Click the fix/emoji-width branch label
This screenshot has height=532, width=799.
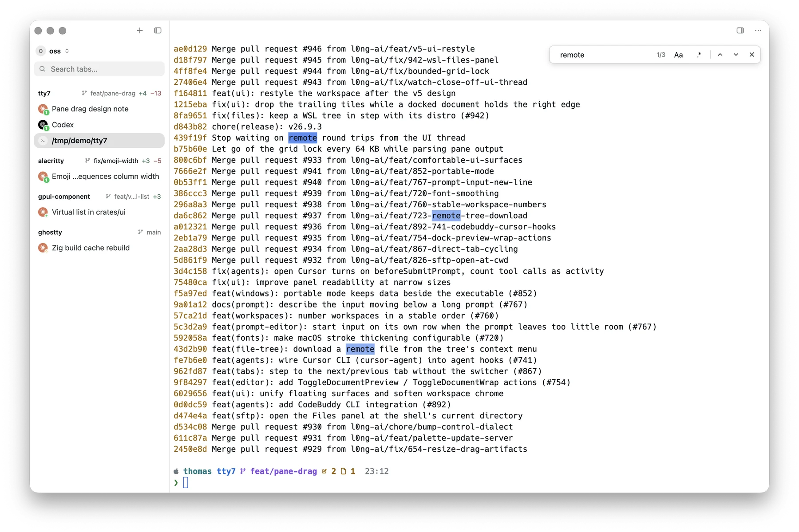[x=116, y=161]
